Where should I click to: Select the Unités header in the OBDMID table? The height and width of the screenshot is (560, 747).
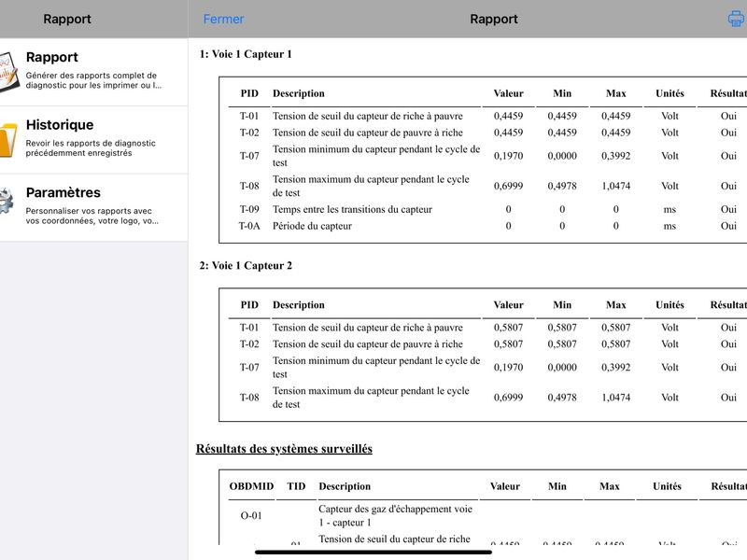[667, 486]
